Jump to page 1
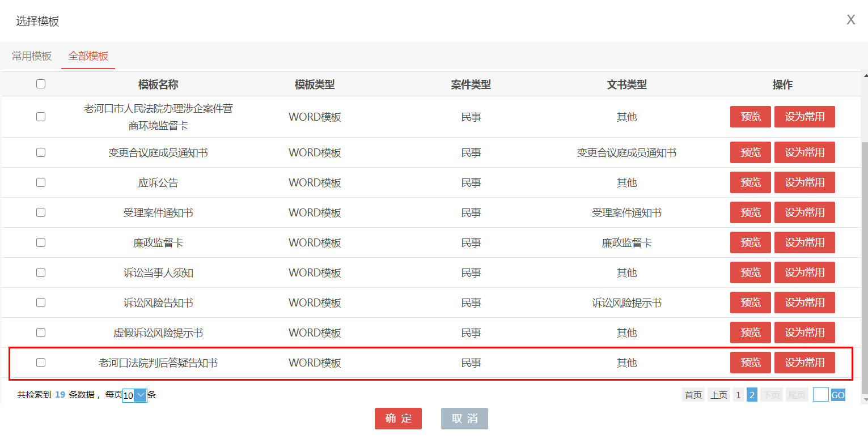Screen dimensions: 868x439 click(738, 395)
